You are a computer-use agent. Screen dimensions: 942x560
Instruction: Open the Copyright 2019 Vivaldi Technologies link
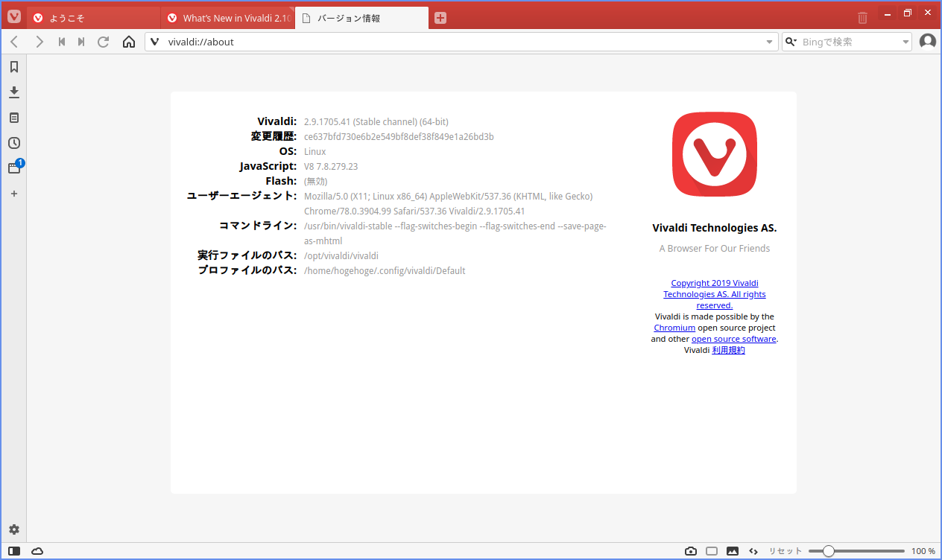coord(715,294)
